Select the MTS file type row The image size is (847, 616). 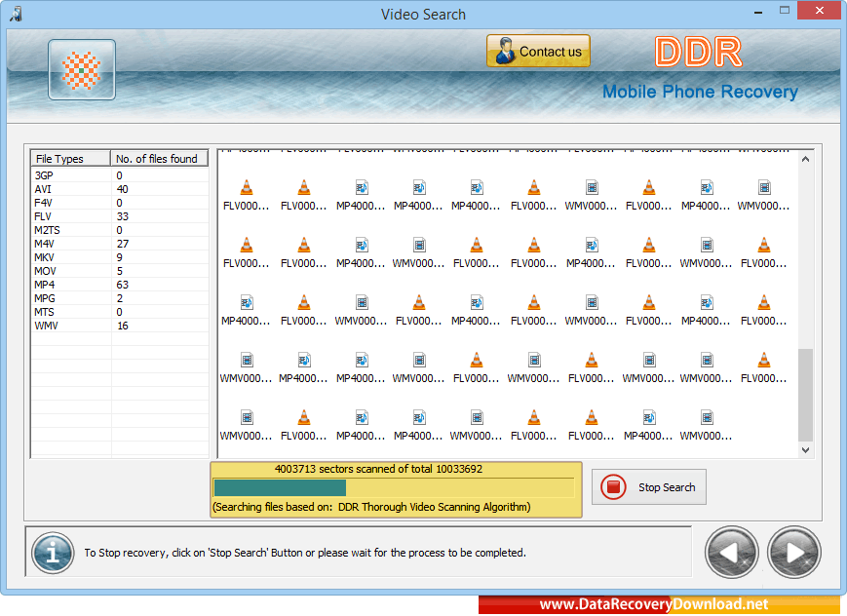120,312
